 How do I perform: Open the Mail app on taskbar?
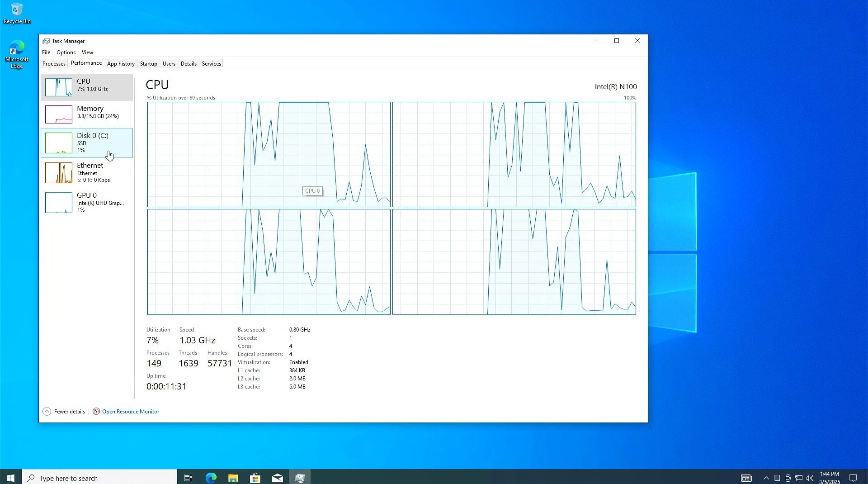(x=278, y=478)
